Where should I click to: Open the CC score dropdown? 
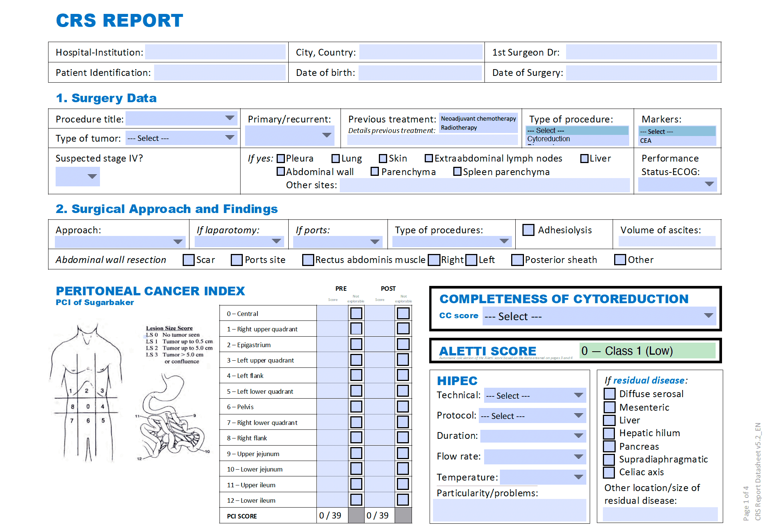[x=599, y=316]
